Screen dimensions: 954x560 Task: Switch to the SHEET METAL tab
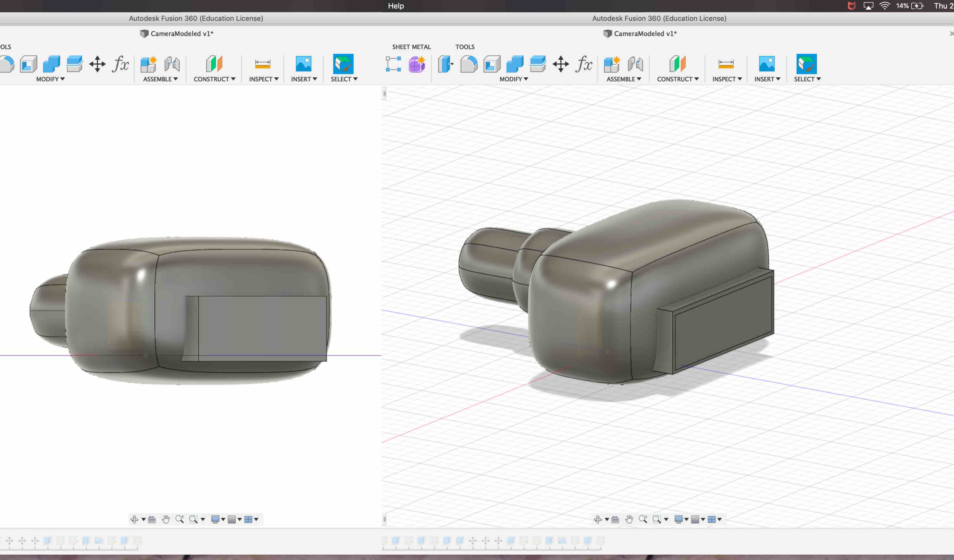click(412, 47)
